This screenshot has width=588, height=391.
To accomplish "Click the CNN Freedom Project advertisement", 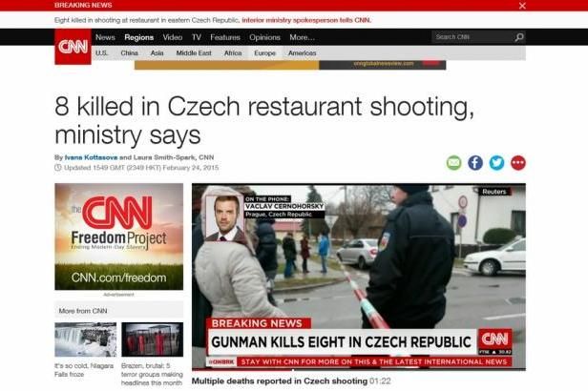I will [x=119, y=237].
